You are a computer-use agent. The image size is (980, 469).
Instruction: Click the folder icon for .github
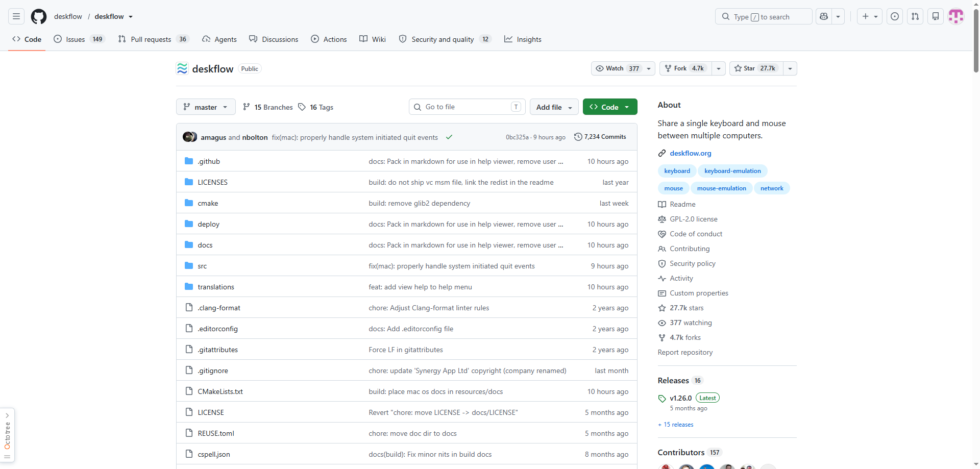(189, 161)
